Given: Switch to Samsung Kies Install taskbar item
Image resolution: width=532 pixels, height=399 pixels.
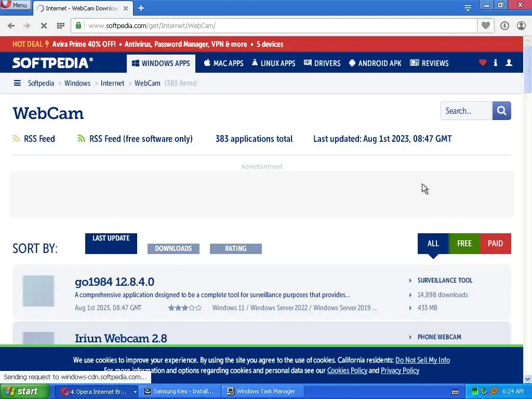Looking at the screenshot, I should (180, 391).
